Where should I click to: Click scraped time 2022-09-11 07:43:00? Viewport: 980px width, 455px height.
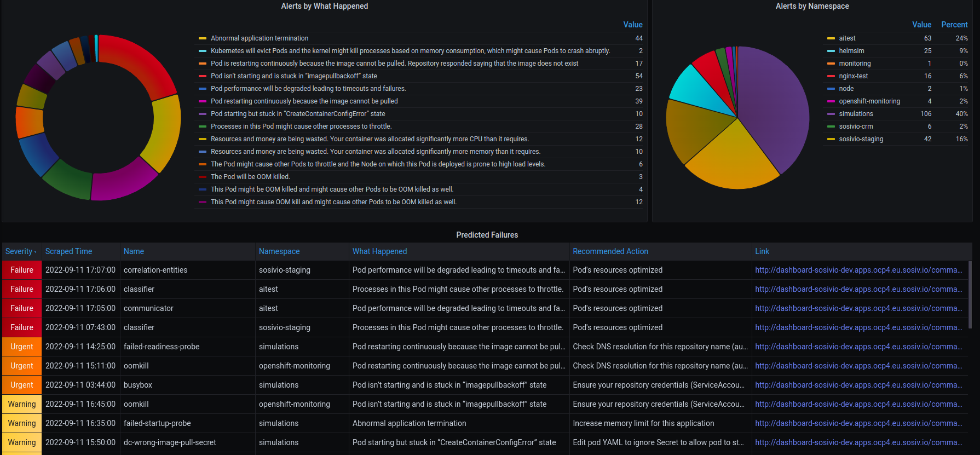[80, 327]
